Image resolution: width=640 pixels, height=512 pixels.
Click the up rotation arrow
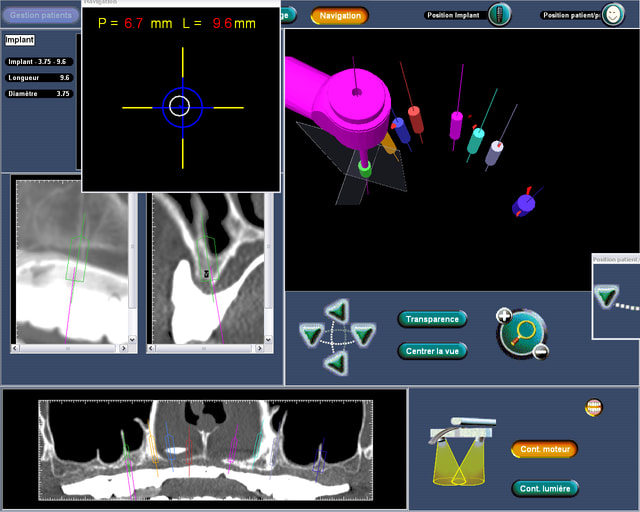tap(337, 311)
